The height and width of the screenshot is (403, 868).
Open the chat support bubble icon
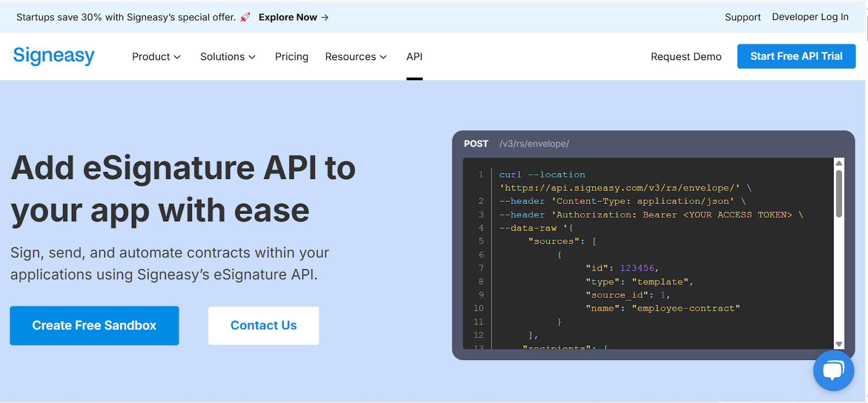pyautogui.click(x=833, y=370)
